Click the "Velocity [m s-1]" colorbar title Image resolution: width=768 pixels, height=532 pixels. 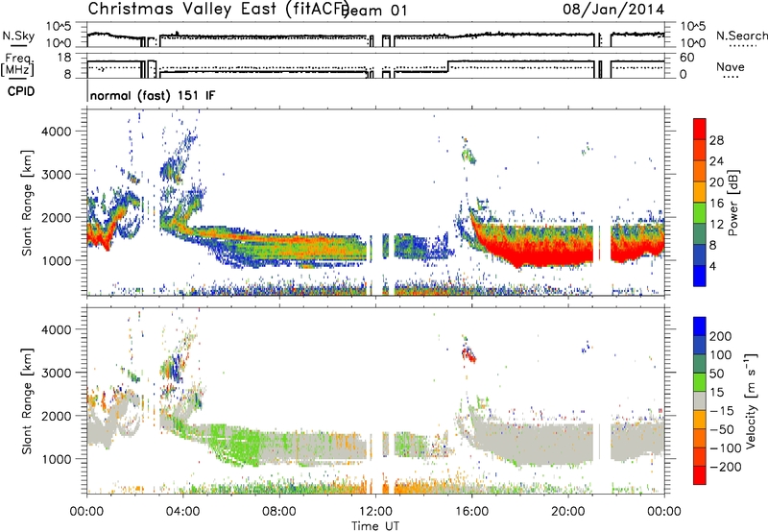[x=752, y=400]
